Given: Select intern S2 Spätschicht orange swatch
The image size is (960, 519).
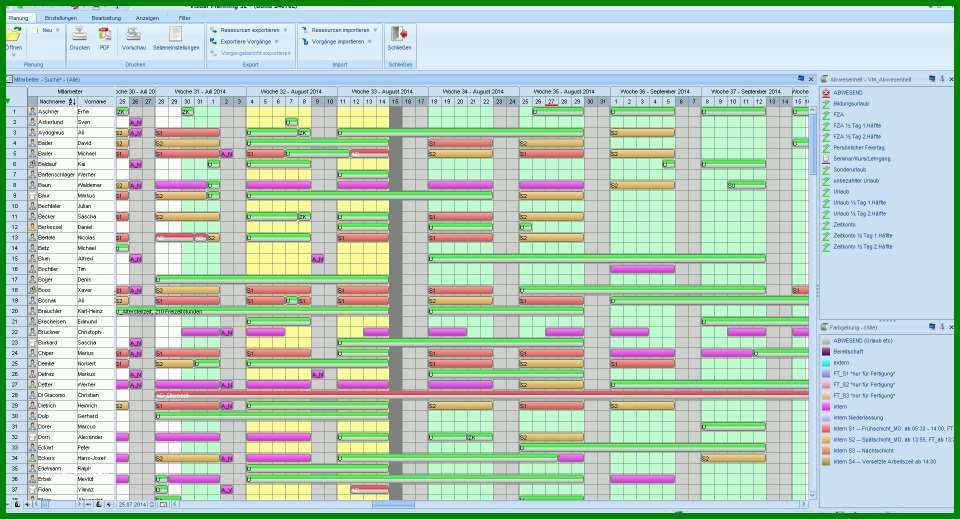Looking at the screenshot, I should click(826, 440).
